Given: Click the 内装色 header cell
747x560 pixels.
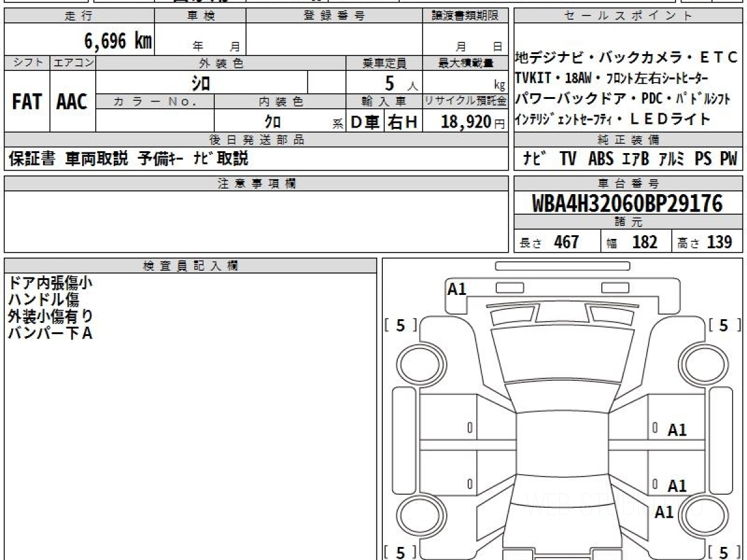Looking at the screenshot, I should (x=280, y=101).
